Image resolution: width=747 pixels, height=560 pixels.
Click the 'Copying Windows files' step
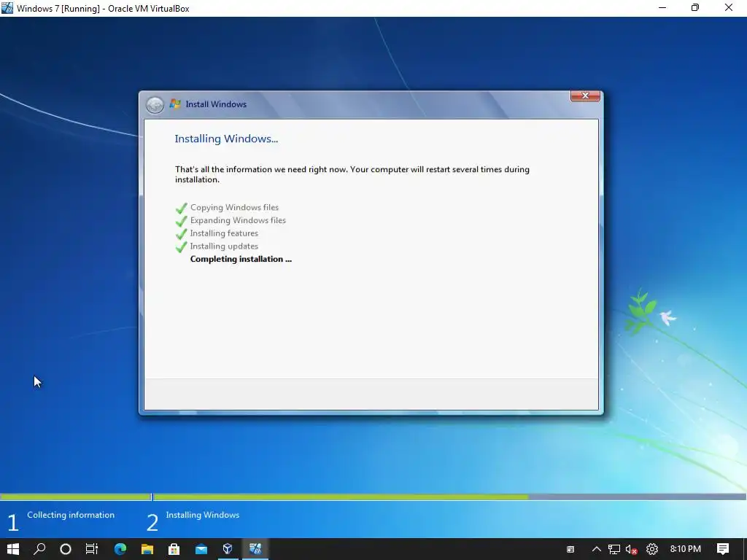[x=234, y=208]
